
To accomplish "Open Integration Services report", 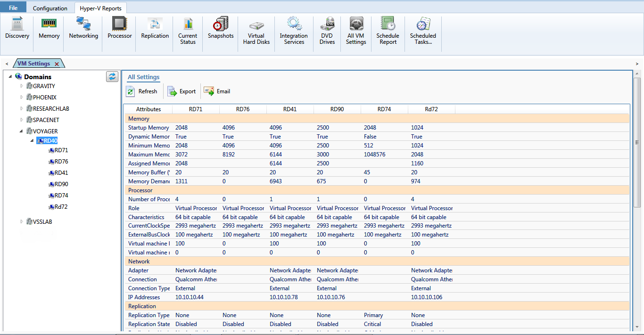I will click(x=294, y=31).
